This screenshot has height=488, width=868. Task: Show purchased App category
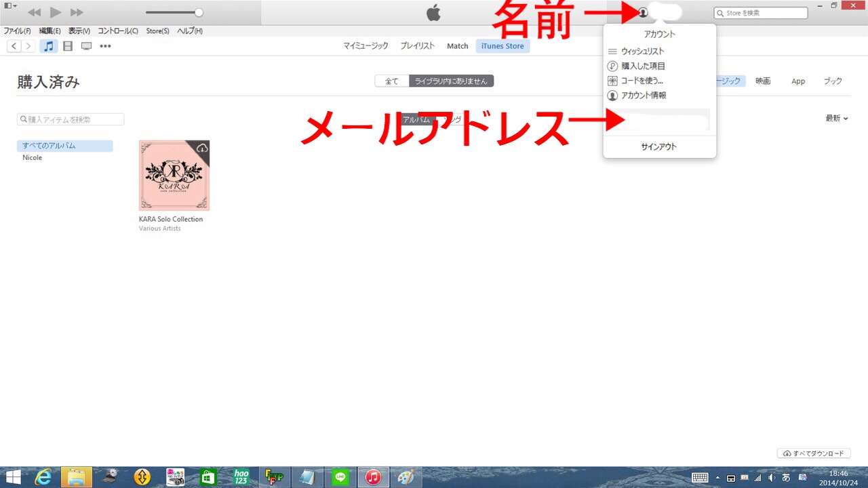[798, 81]
